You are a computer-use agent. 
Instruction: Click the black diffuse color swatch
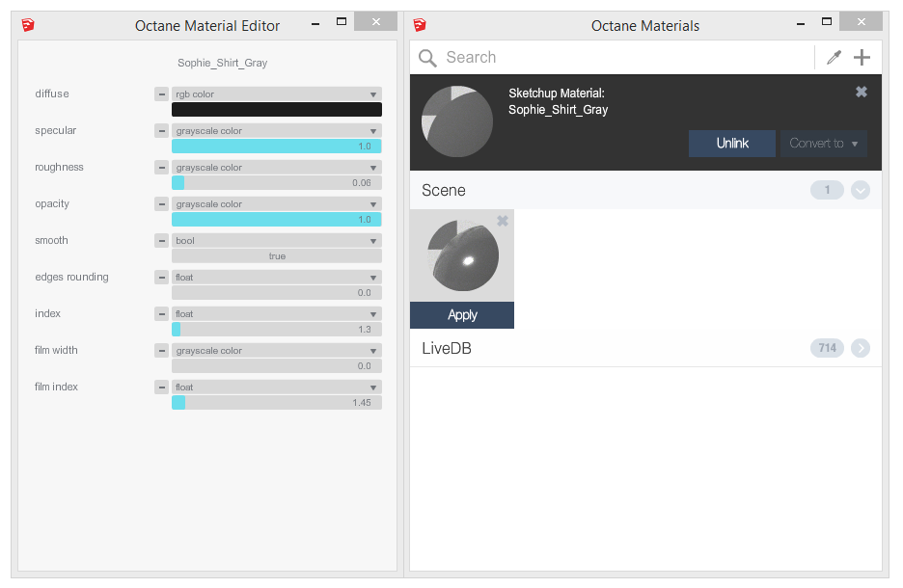[277, 109]
